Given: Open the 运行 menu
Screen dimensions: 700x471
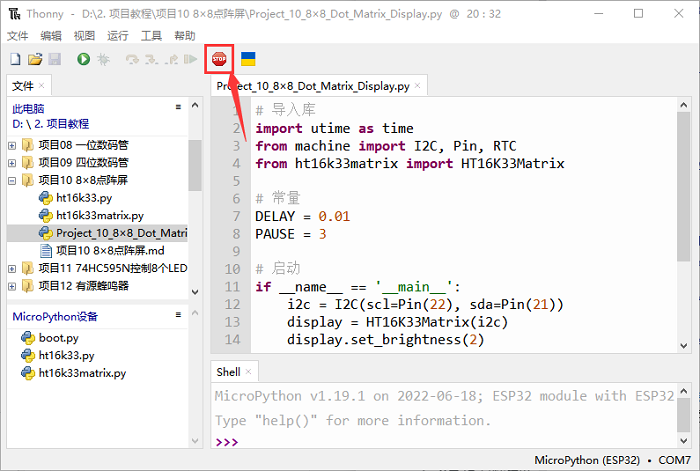Looking at the screenshot, I should click(x=117, y=35).
